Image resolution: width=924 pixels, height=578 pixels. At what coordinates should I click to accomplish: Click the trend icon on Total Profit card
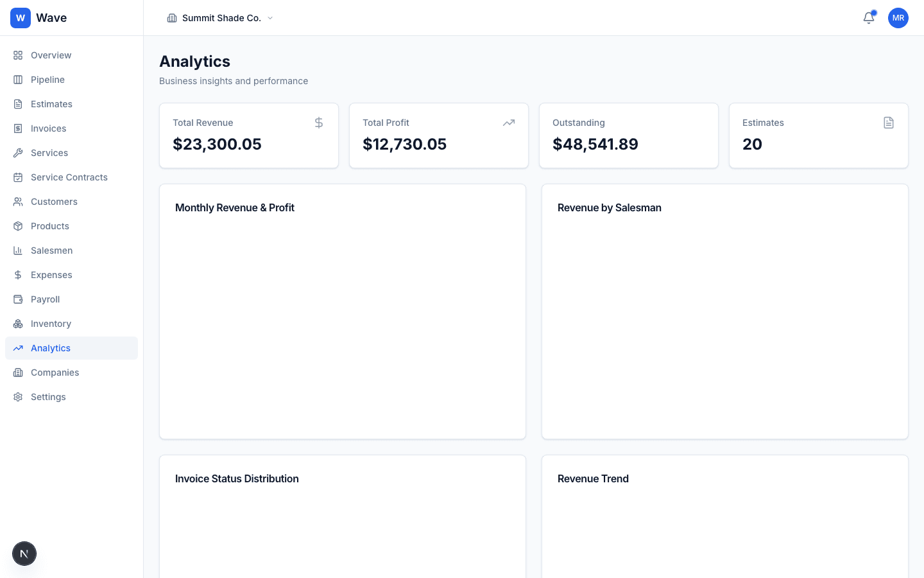point(509,122)
